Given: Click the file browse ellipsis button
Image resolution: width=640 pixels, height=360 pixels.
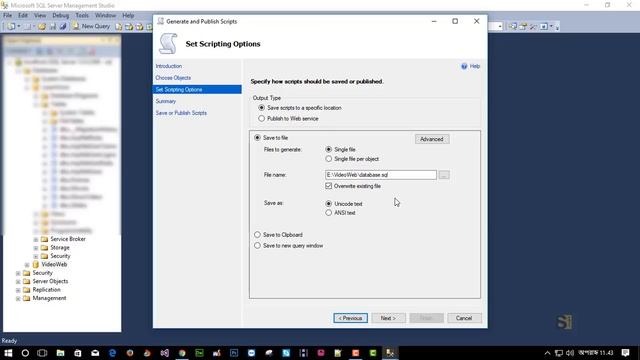Looking at the screenshot, I should click(x=444, y=175).
